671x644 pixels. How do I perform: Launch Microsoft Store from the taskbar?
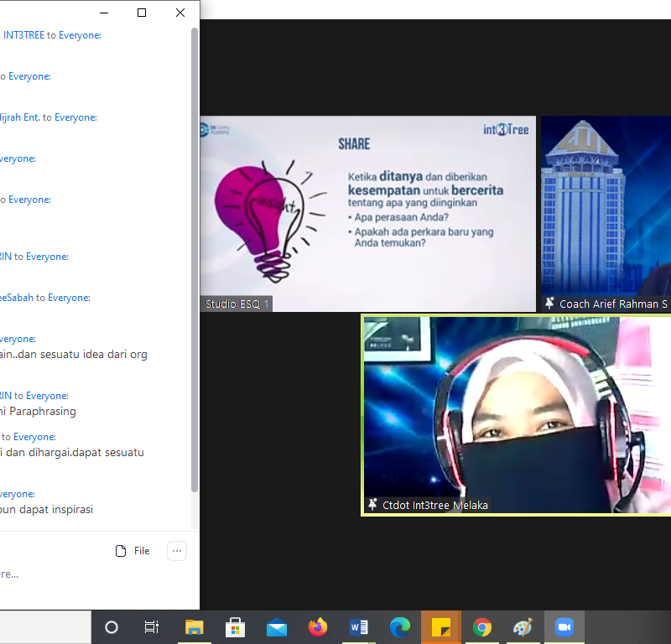pyautogui.click(x=235, y=627)
